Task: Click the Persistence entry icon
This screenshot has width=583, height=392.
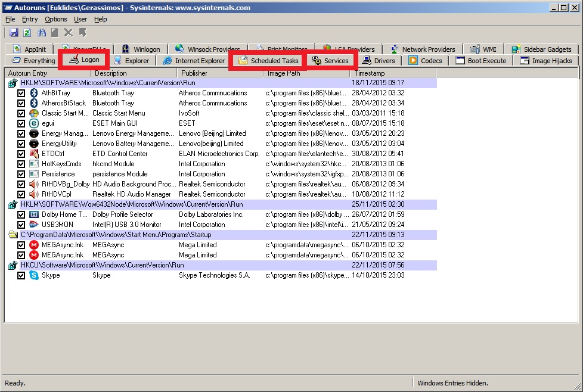Action: click(x=34, y=174)
